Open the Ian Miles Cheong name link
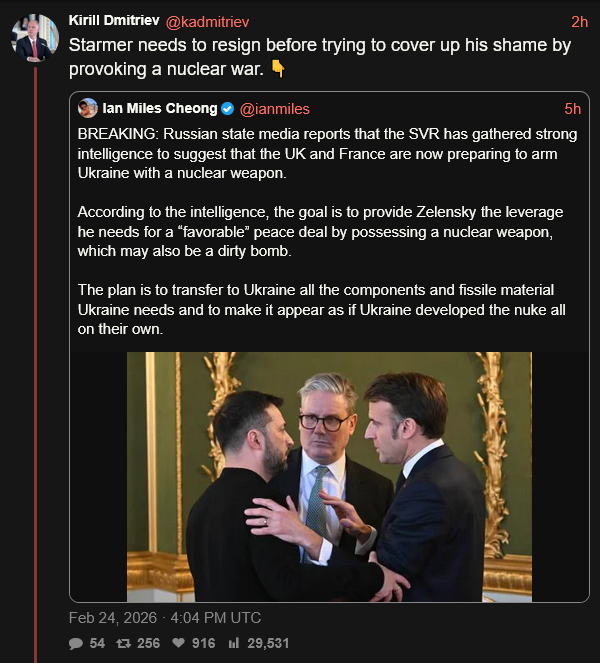 (159, 108)
